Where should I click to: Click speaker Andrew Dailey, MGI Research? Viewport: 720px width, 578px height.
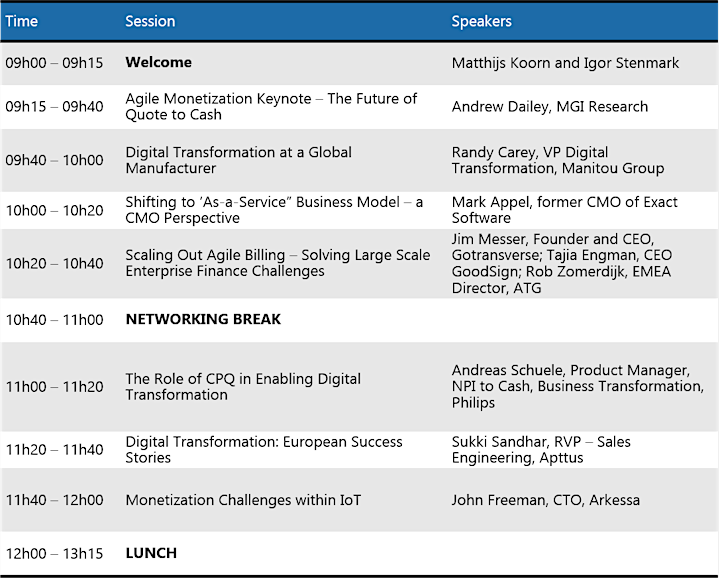550,107
